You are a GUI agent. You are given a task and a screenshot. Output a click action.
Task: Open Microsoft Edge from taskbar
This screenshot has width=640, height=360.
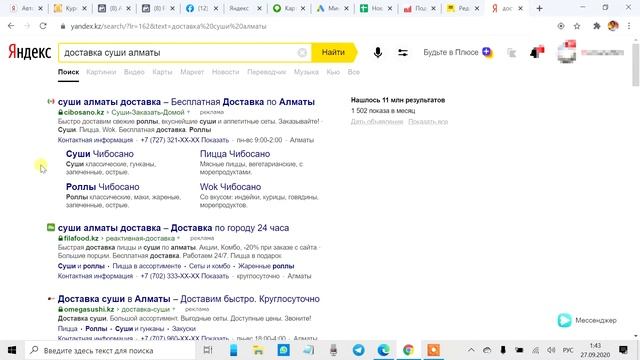tap(383, 350)
